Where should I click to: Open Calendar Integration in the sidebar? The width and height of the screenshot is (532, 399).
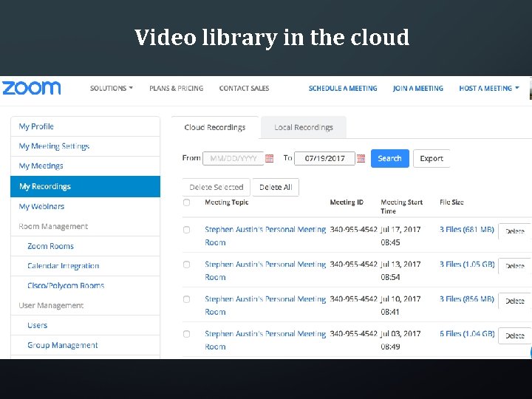coord(85,266)
